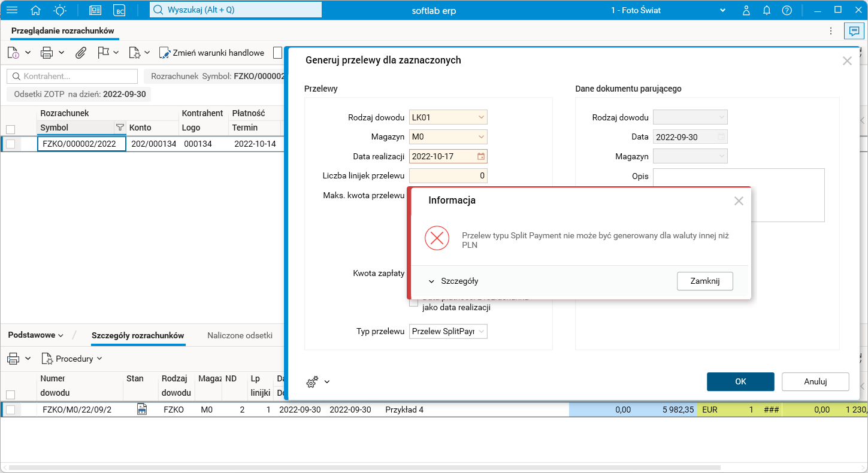Viewport: 868px width, 473px height.
Task: Tick the checkbox for row FZKO/000002/2022
Action: [x=10, y=144]
